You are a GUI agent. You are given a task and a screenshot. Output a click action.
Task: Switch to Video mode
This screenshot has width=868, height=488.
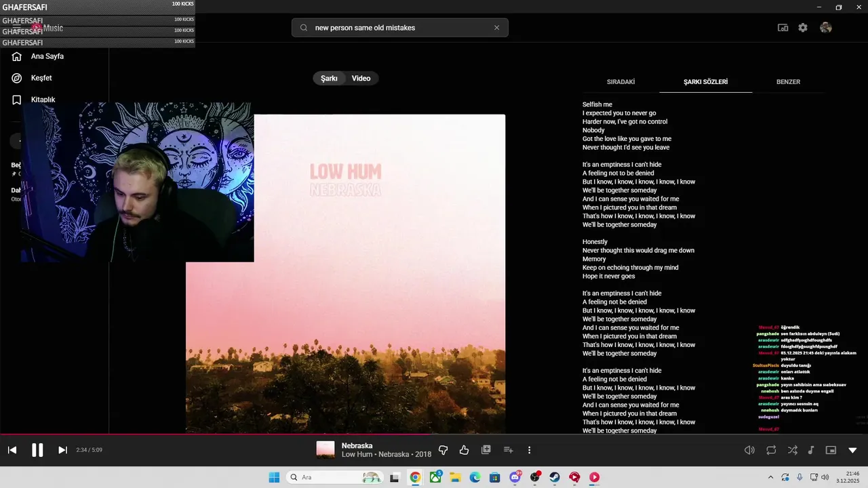coord(361,79)
